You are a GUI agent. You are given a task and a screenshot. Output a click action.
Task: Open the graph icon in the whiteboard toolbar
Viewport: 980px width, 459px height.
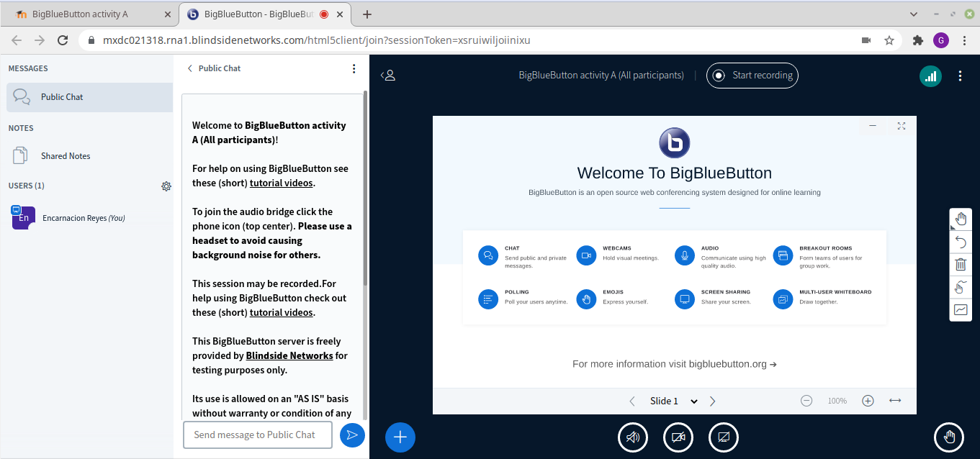(x=961, y=310)
